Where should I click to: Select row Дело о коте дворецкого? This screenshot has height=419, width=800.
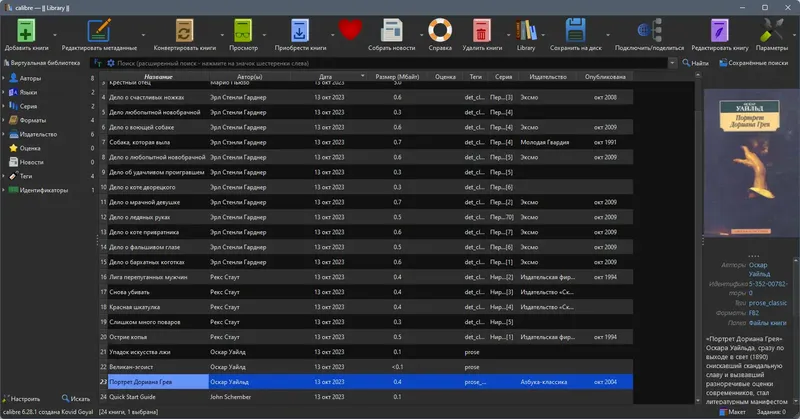pos(366,187)
